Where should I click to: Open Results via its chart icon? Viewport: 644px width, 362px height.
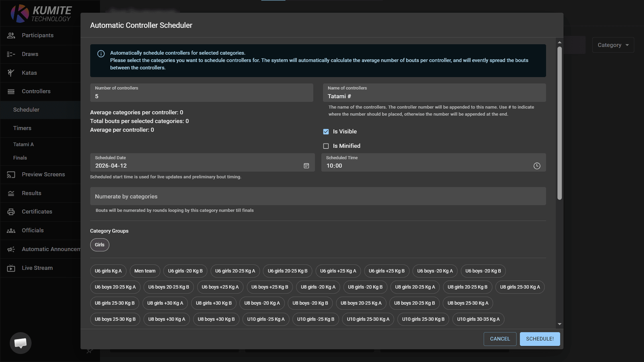[11, 193]
